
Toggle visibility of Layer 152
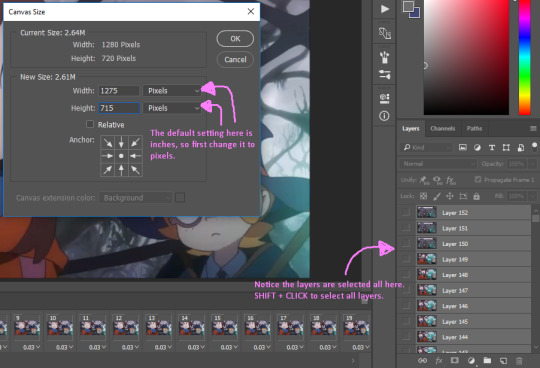click(406, 212)
